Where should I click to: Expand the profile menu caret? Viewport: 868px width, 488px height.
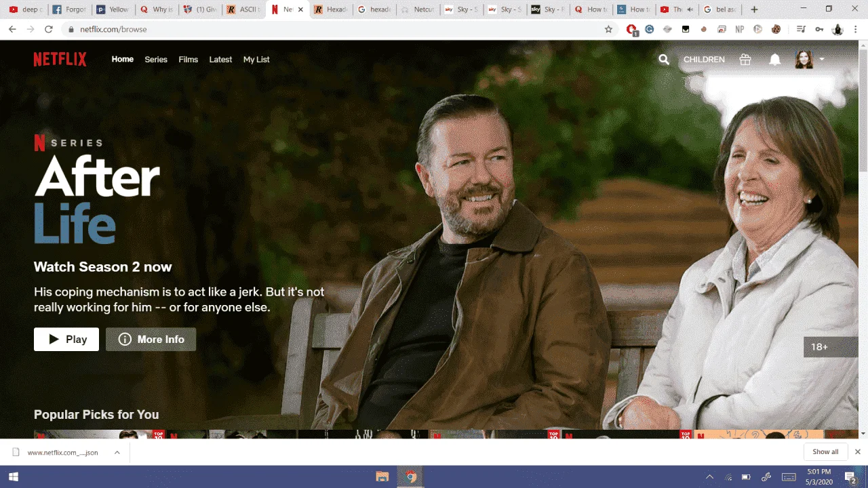[822, 60]
